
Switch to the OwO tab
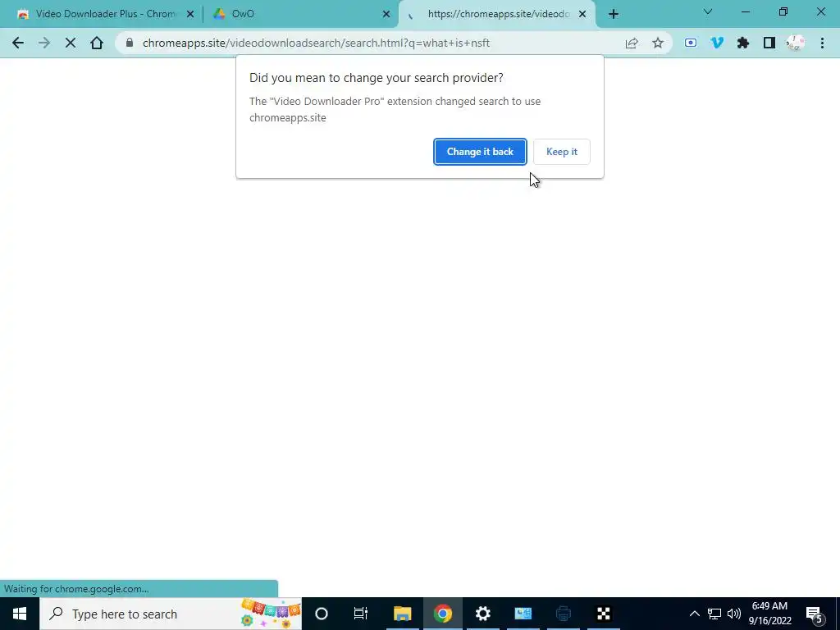(x=300, y=14)
